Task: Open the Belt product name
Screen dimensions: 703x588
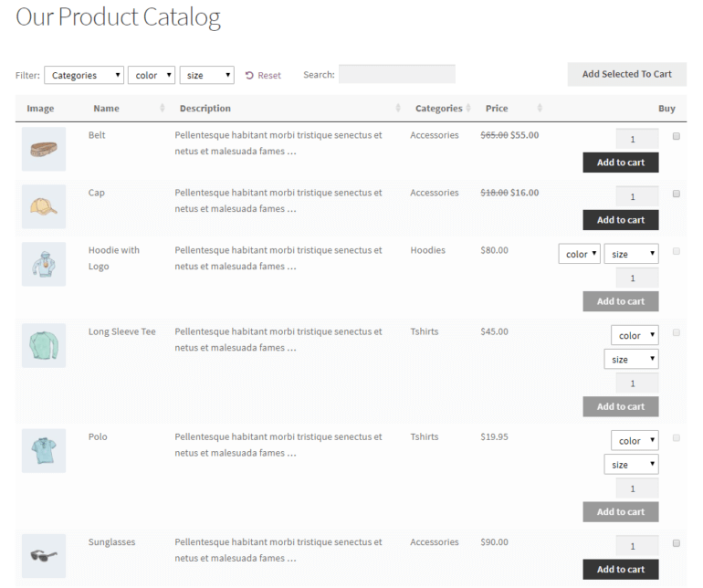Action: tap(97, 135)
